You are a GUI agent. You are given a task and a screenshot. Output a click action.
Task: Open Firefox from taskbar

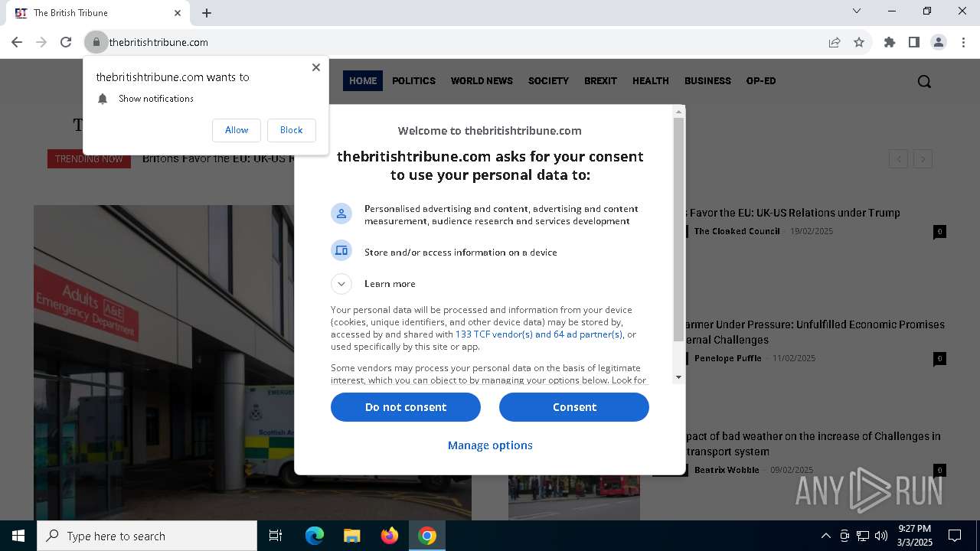pos(390,536)
